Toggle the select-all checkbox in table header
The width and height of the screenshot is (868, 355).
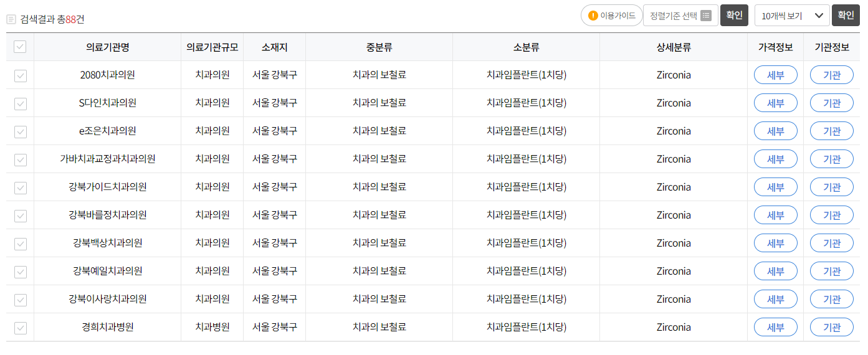click(20, 47)
